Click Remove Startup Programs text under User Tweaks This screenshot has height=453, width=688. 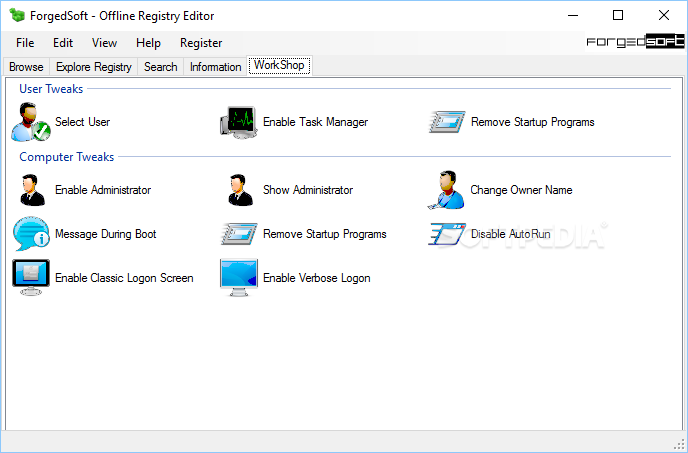[533, 122]
